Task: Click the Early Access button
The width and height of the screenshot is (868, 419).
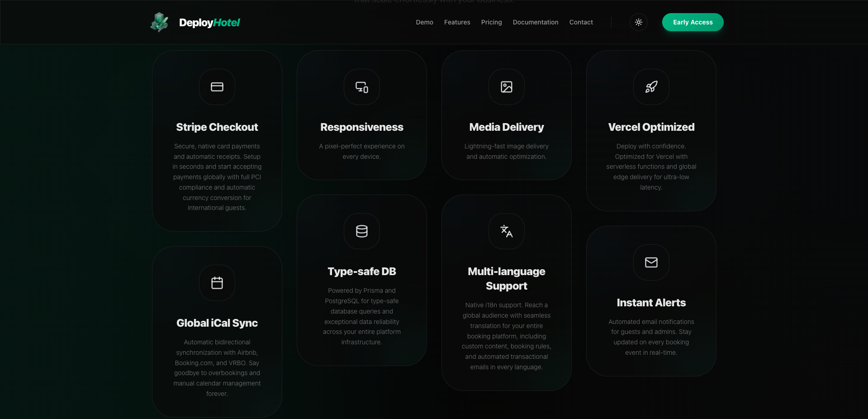Action: coord(693,22)
